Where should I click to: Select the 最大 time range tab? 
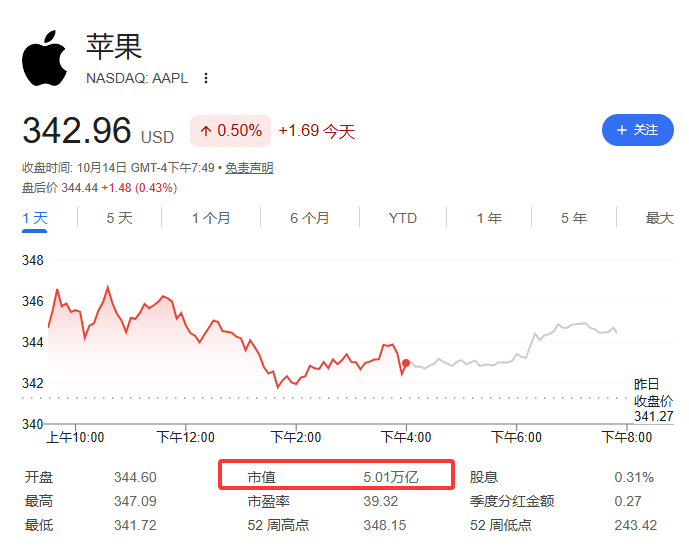tap(659, 218)
